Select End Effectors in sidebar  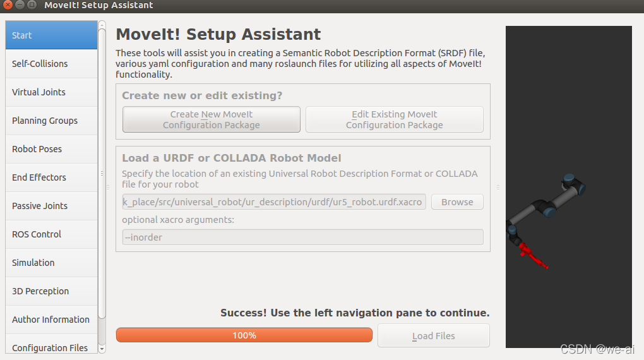pos(39,177)
